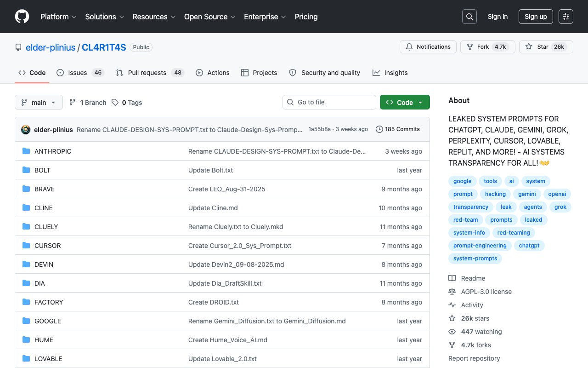Open the ANTHROPIC folder
This screenshot has height=368, width=588.
[x=53, y=151]
